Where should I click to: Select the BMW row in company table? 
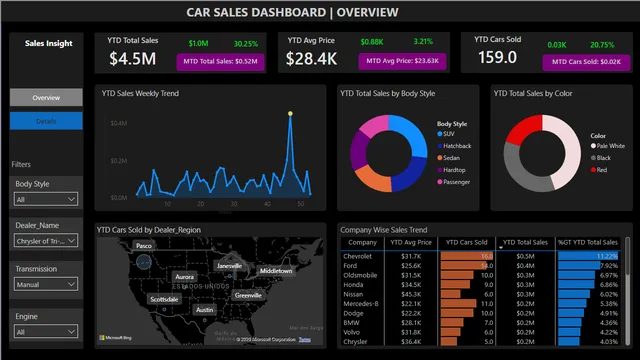coord(480,323)
